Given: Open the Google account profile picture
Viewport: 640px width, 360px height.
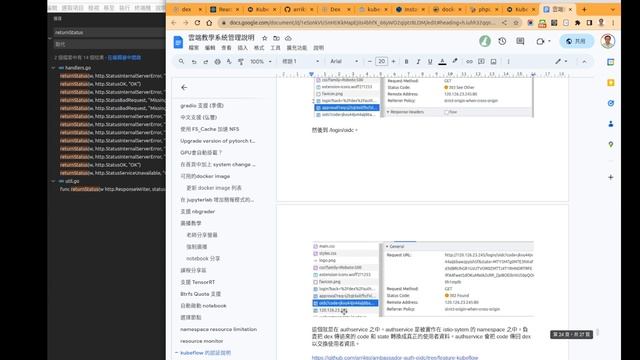Looking at the screenshot, I should pos(608,41).
